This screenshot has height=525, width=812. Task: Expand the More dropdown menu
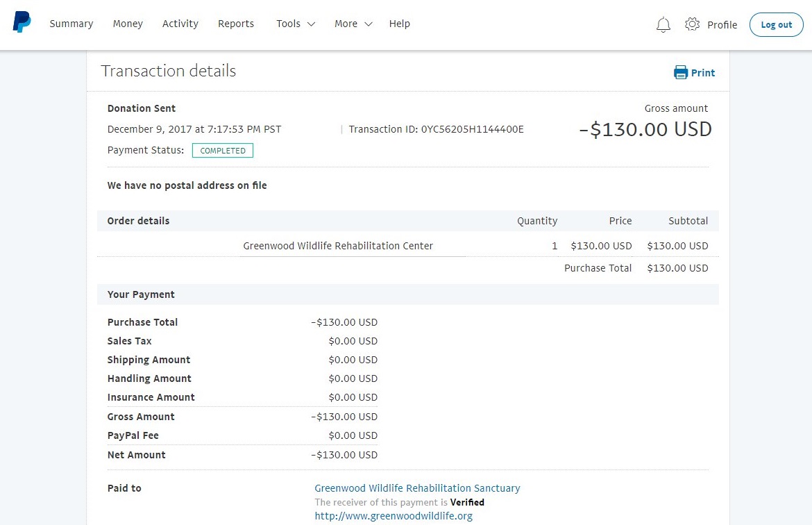(353, 24)
